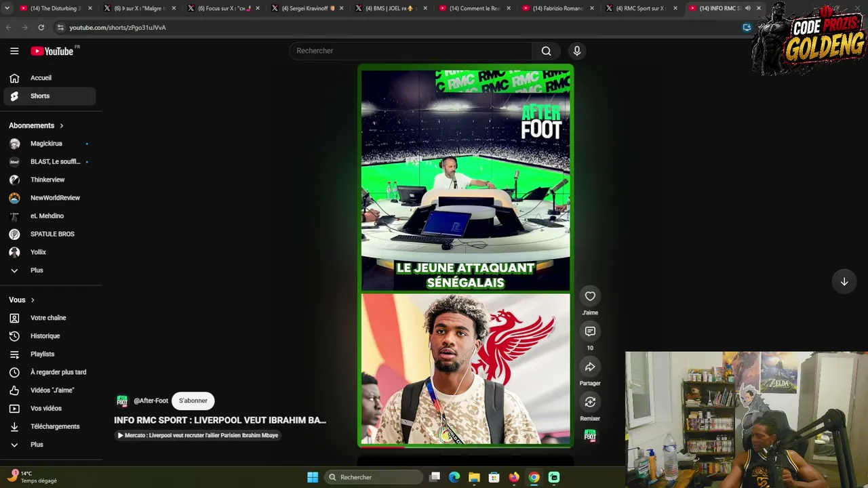The image size is (868, 488).
Task: Open the NewWorldReview channel
Action: tap(50, 198)
